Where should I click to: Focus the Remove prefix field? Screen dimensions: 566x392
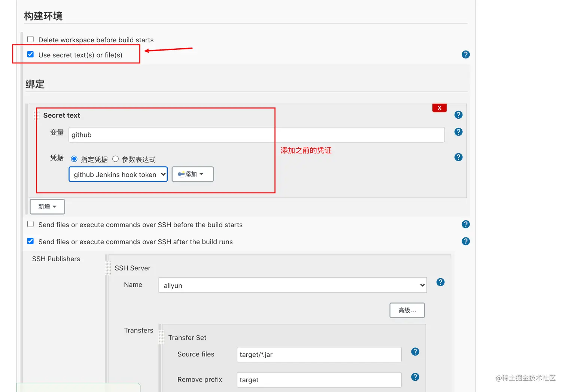click(x=319, y=380)
